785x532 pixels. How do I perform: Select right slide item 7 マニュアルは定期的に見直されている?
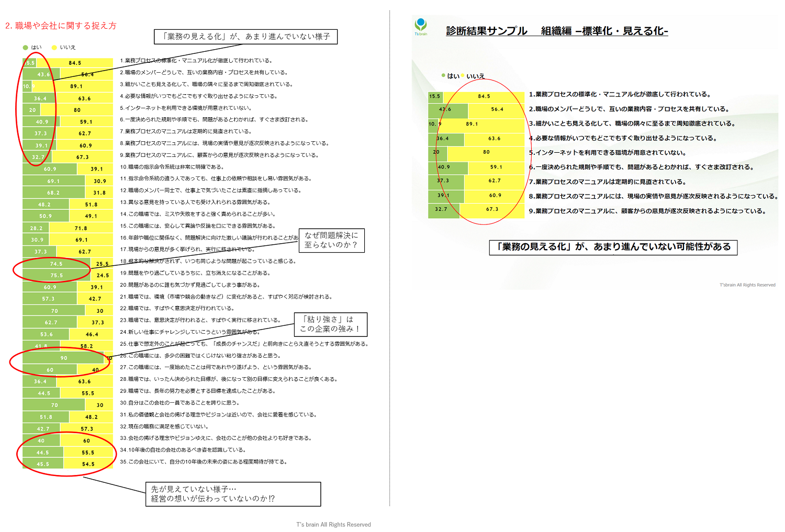point(607,182)
